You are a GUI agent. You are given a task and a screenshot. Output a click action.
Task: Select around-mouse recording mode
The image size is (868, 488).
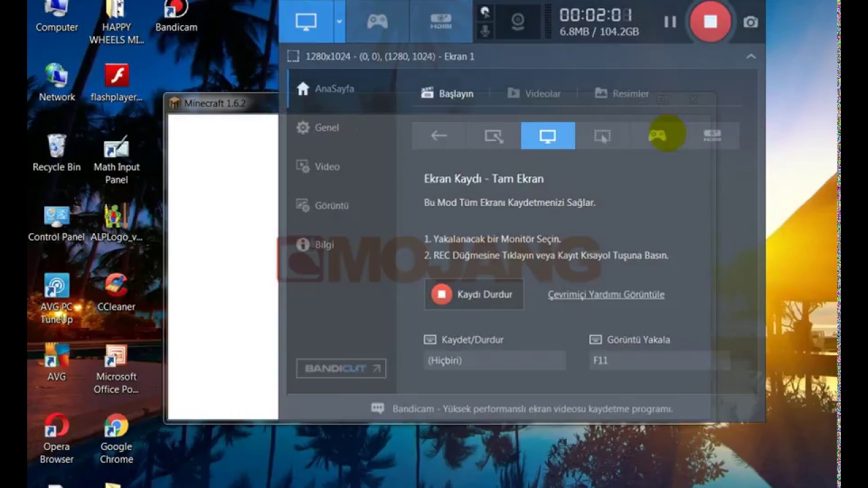602,136
